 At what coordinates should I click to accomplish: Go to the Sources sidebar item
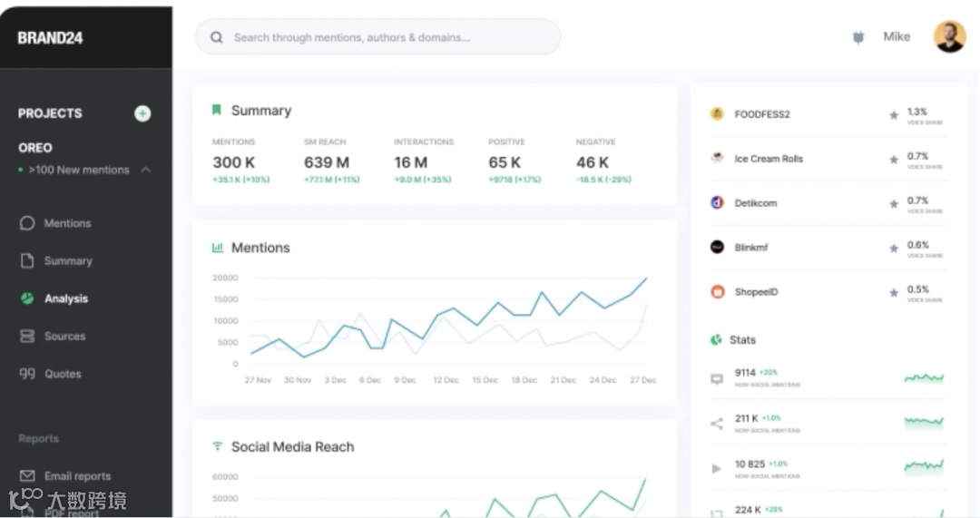64,337
